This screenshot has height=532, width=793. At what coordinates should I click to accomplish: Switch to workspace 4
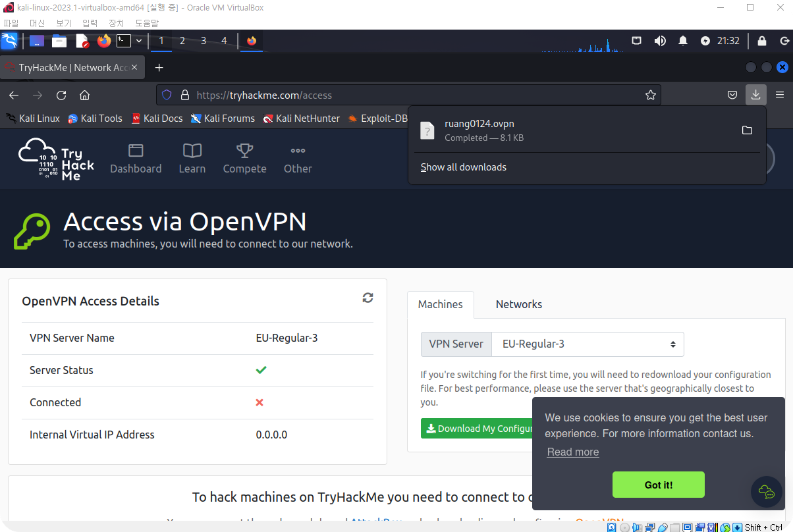224,41
